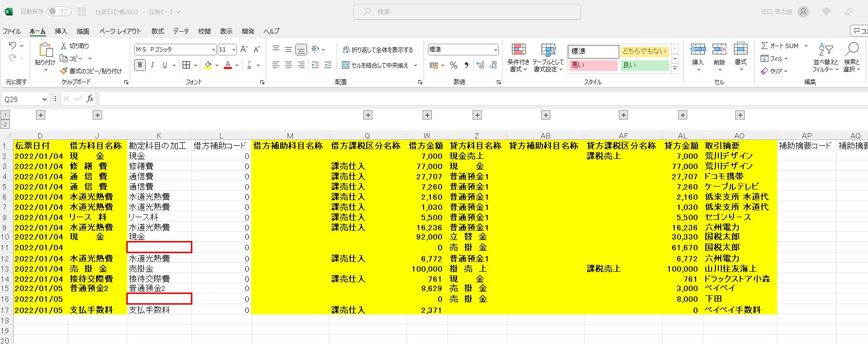Click the Format Painter brush icon
This screenshot has height=344, width=868.
point(64,71)
